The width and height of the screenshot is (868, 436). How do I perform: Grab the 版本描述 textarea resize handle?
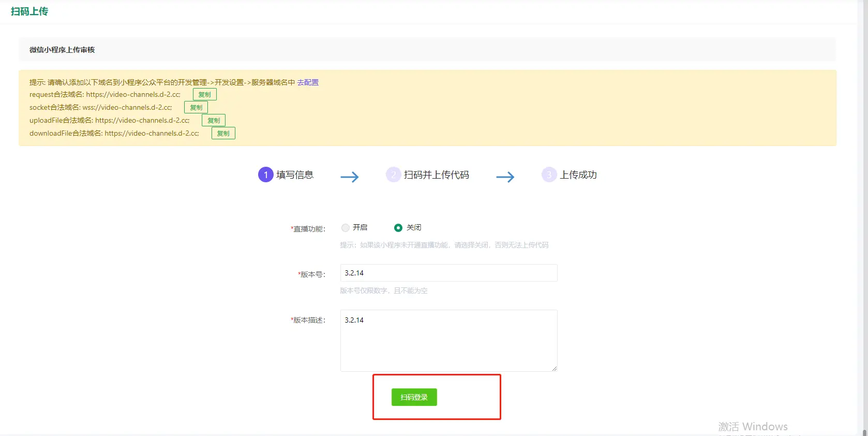coord(554,368)
